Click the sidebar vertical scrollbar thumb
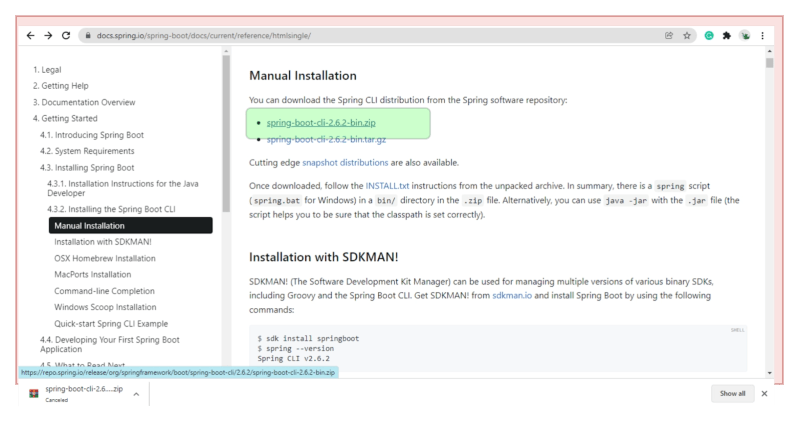 226,133
